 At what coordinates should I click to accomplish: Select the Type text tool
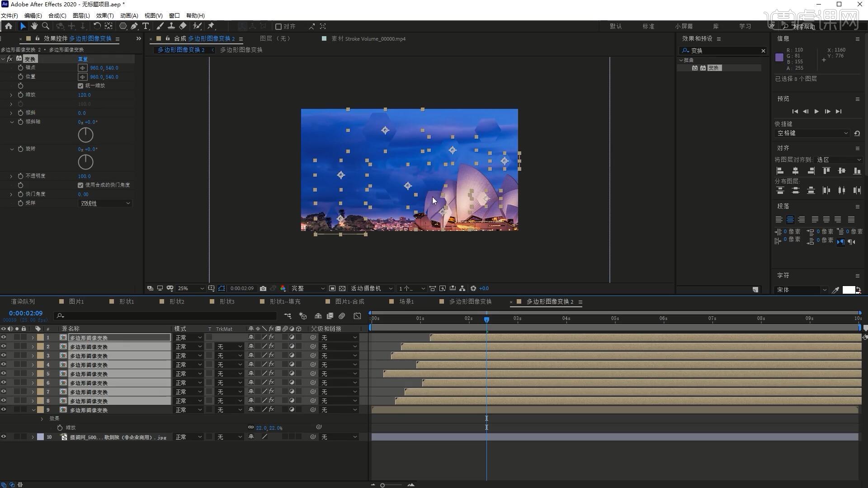(146, 26)
